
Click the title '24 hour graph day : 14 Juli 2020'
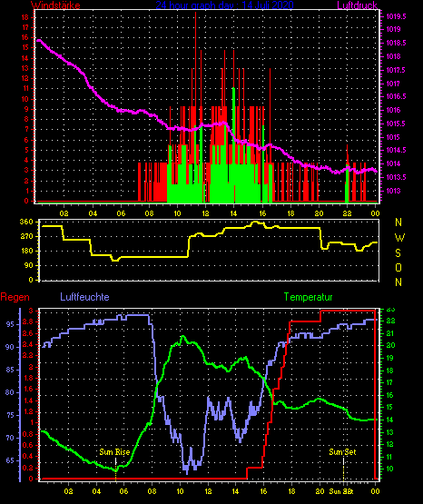tap(224, 5)
